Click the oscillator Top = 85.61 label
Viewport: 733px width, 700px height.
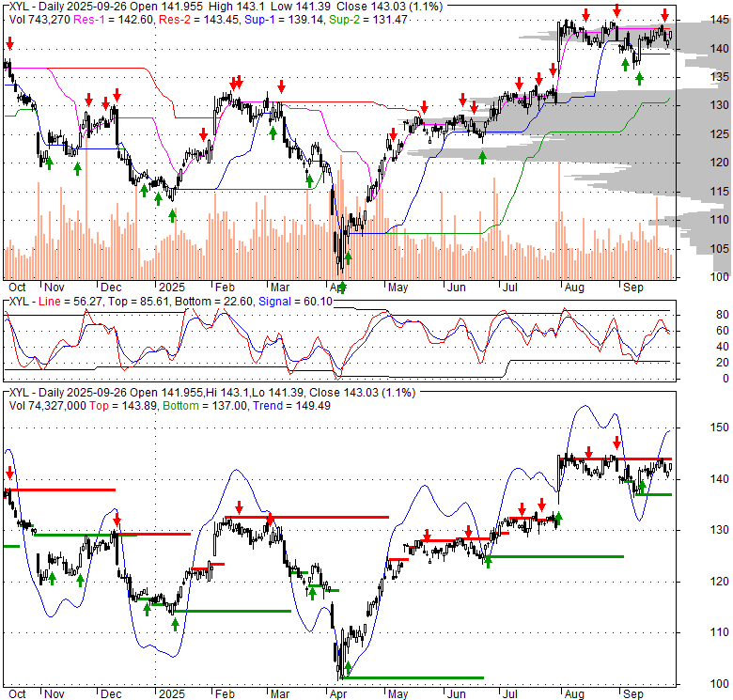tap(138, 302)
